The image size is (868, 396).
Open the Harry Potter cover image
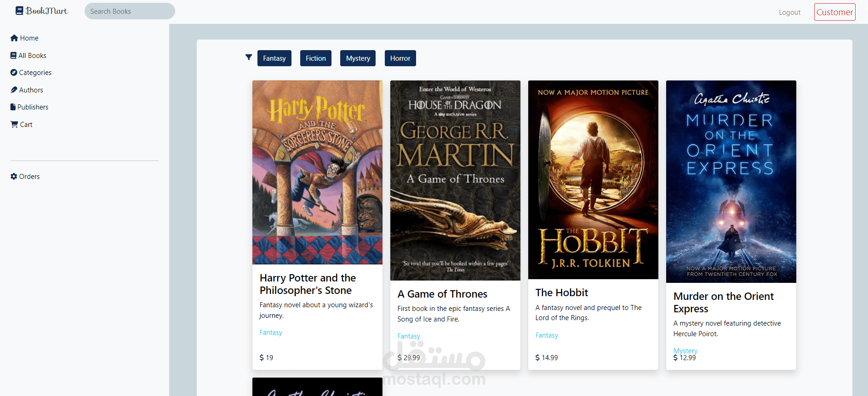[x=317, y=172]
